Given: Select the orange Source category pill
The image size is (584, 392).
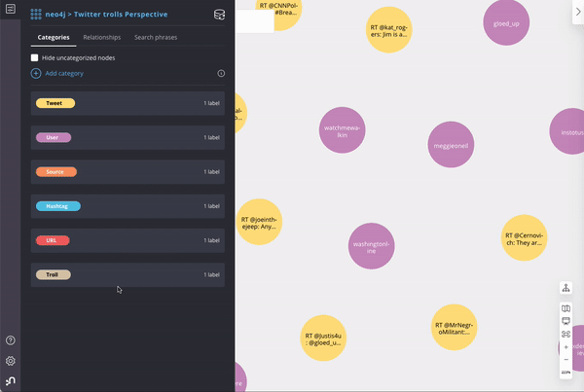Looking at the screenshot, I should click(56, 171).
